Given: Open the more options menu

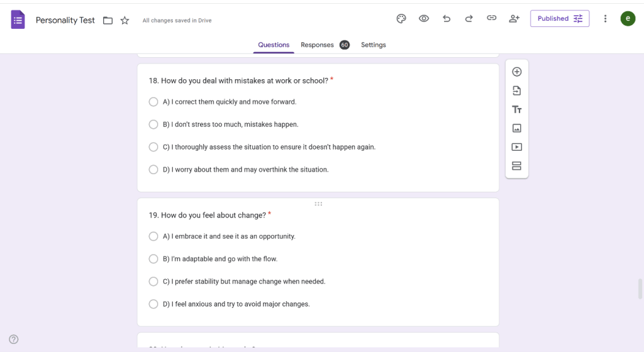Looking at the screenshot, I should coord(606,19).
